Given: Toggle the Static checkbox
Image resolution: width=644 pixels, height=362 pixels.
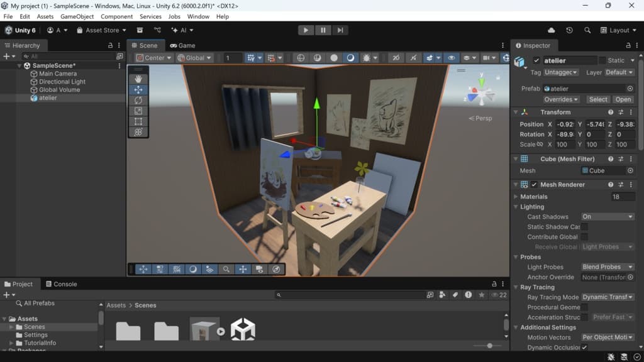Looking at the screenshot, I should (602, 60).
